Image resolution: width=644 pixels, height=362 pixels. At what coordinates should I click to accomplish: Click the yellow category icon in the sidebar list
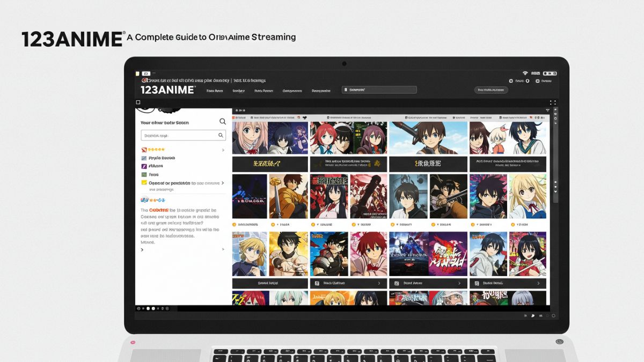click(144, 182)
